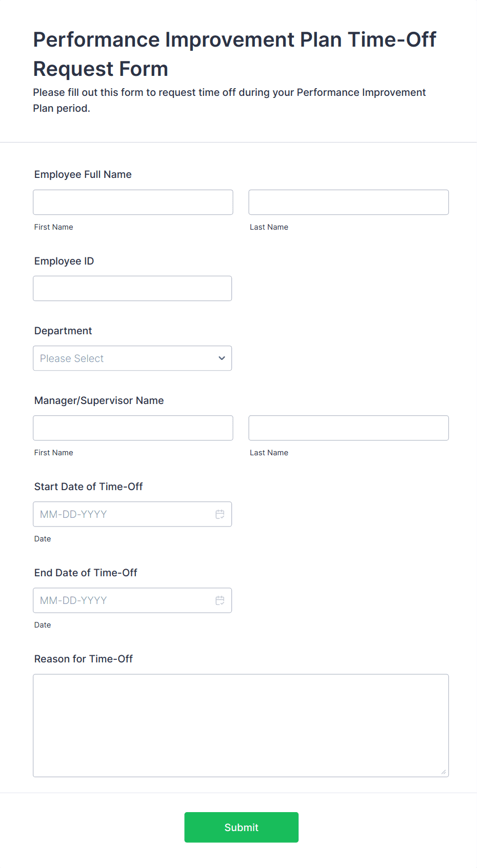The image size is (477, 868).
Task: Click the form title heading
Action: (234, 54)
